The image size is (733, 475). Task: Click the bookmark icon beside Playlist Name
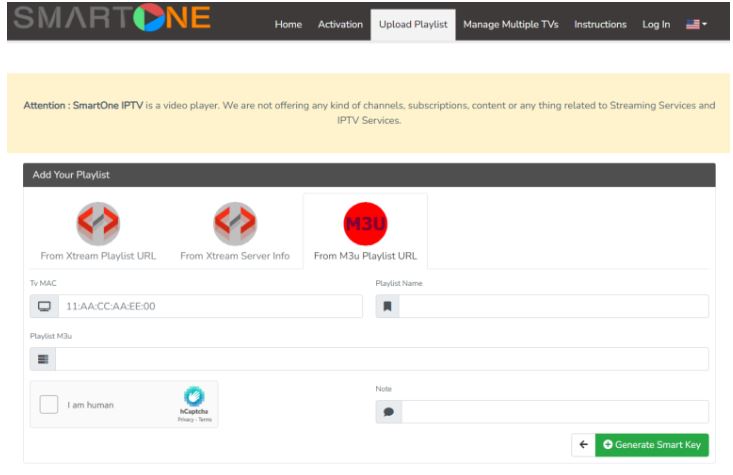(387, 306)
